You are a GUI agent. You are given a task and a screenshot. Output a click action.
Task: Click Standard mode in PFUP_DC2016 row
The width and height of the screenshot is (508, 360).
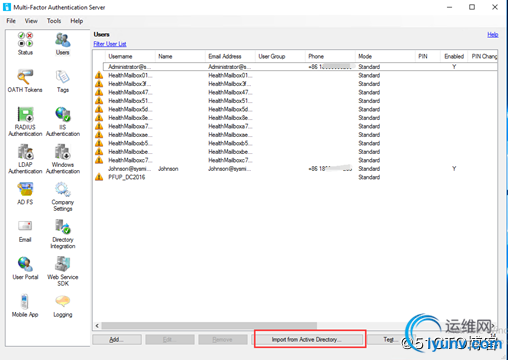coord(369,177)
